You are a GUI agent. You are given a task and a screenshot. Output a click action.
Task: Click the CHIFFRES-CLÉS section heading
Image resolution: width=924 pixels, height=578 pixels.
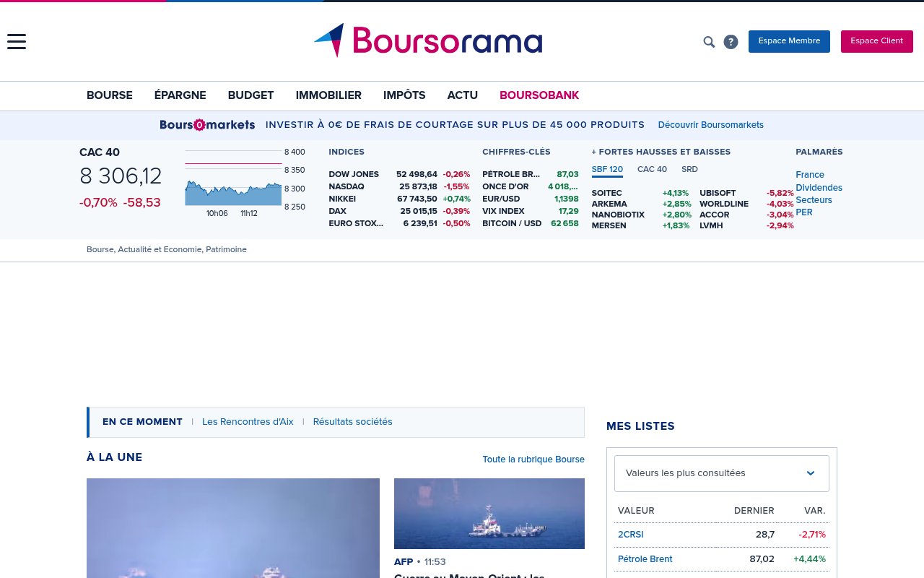[x=516, y=152]
